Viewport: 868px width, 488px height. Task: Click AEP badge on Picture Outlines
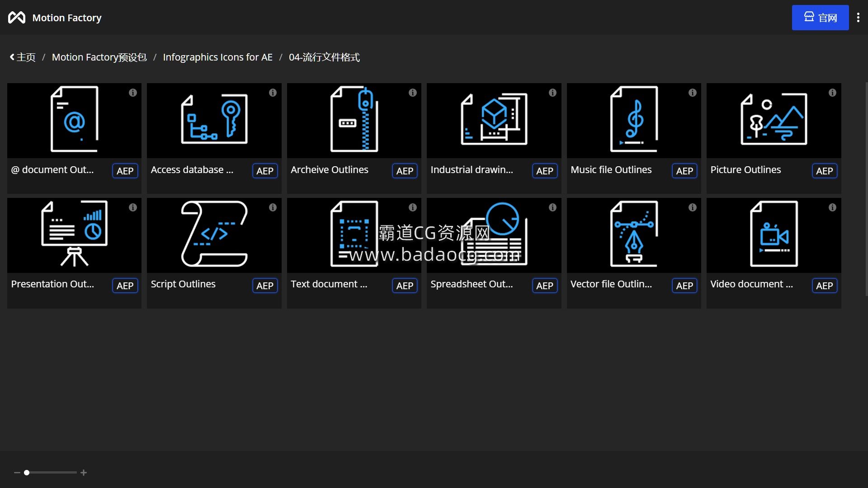click(825, 171)
